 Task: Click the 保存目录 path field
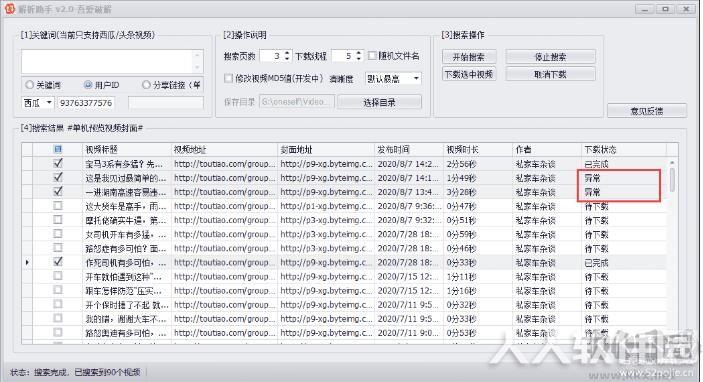pyautogui.click(x=296, y=102)
